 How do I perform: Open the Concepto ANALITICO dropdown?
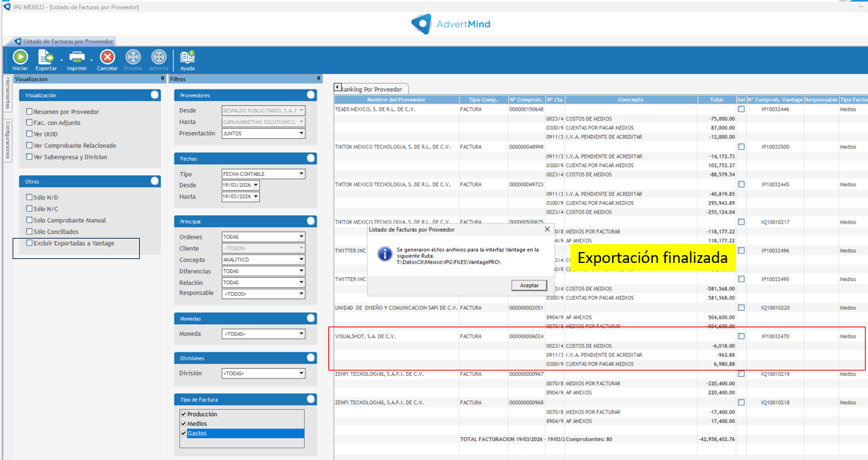[x=302, y=259]
